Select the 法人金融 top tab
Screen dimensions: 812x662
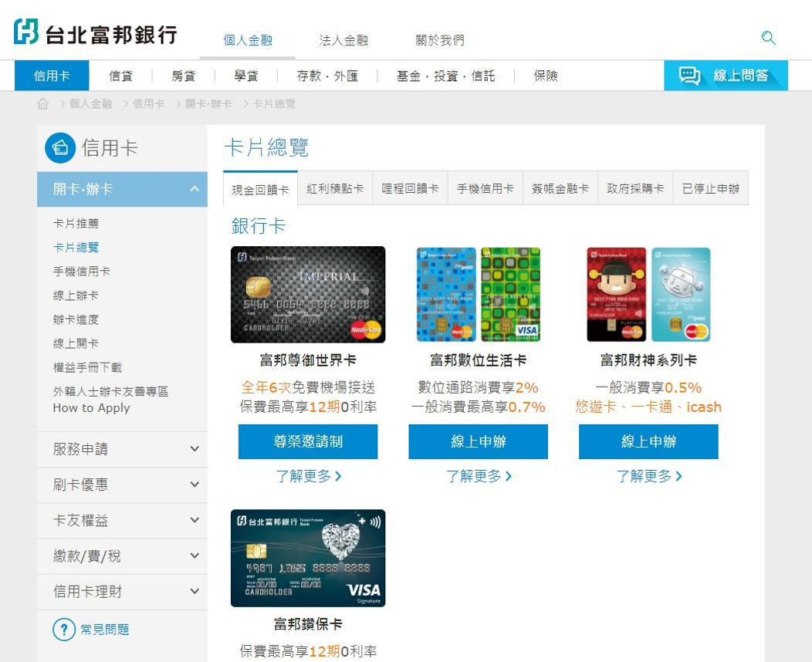pos(343,40)
